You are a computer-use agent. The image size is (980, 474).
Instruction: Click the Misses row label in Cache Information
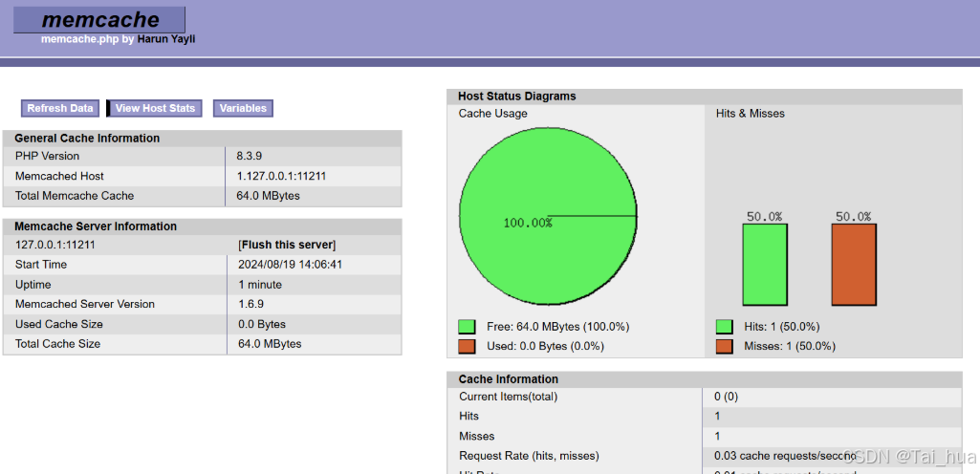pyautogui.click(x=477, y=436)
